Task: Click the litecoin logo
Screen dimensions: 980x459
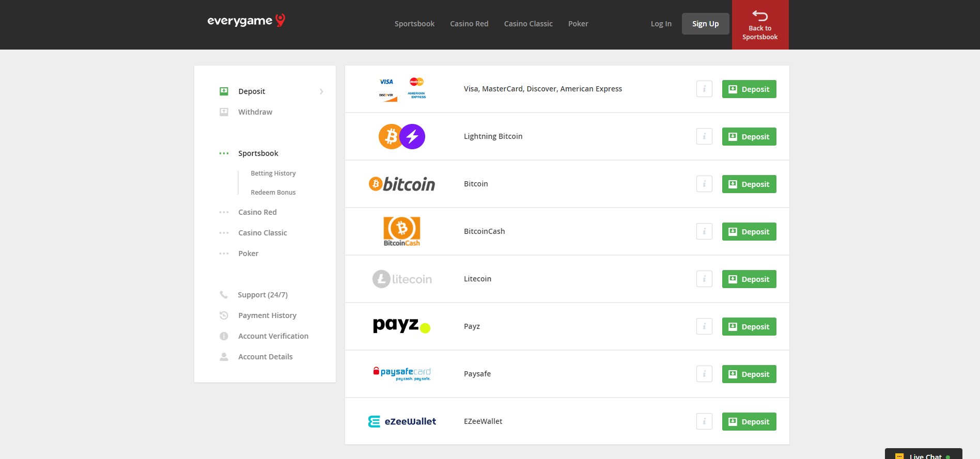Action: pyautogui.click(x=402, y=279)
